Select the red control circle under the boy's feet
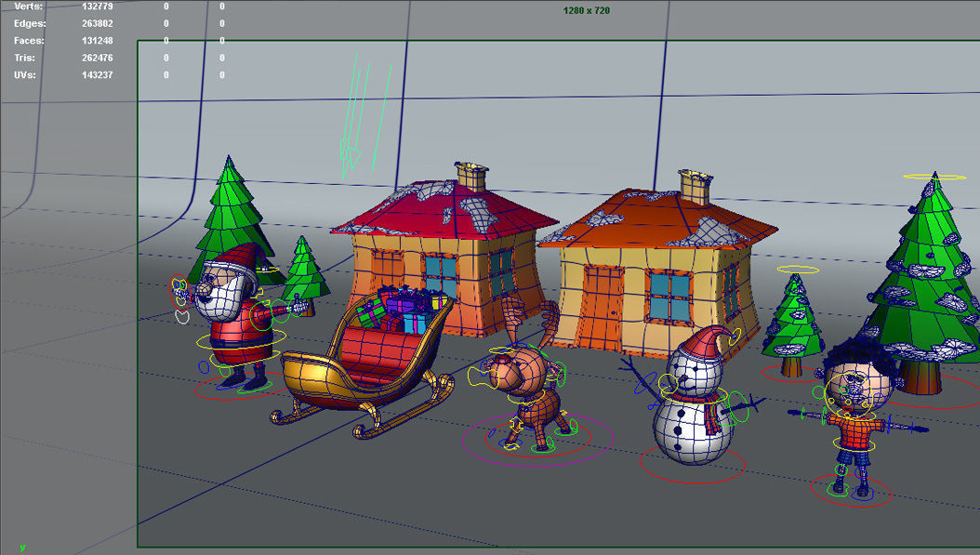The image size is (980, 555). click(852, 491)
